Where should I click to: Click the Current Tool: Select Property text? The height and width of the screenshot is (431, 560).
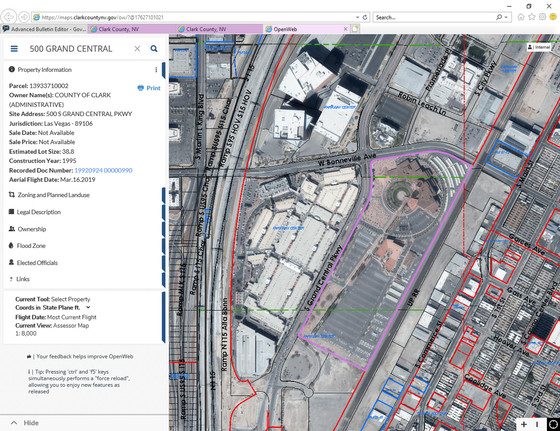(53, 299)
